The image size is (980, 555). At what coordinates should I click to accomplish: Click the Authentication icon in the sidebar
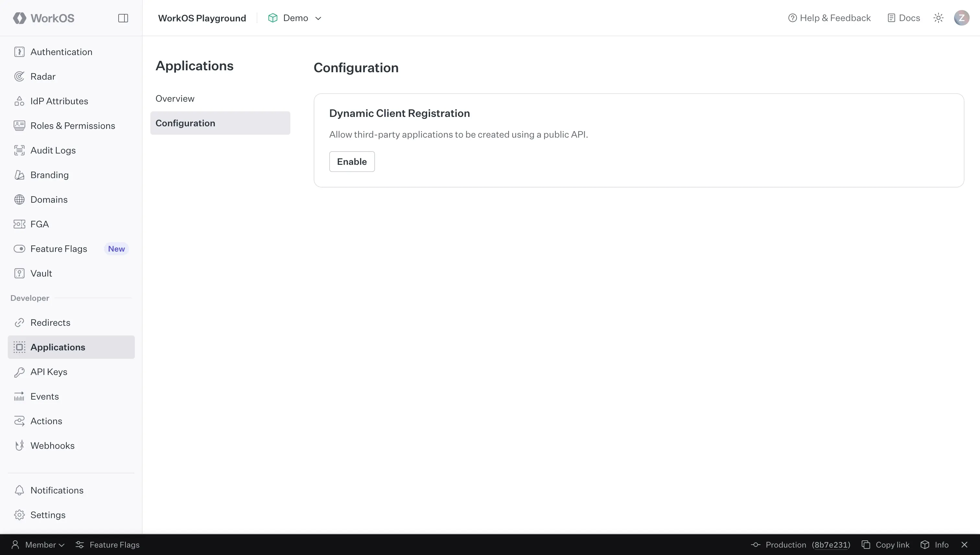click(19, 52)
